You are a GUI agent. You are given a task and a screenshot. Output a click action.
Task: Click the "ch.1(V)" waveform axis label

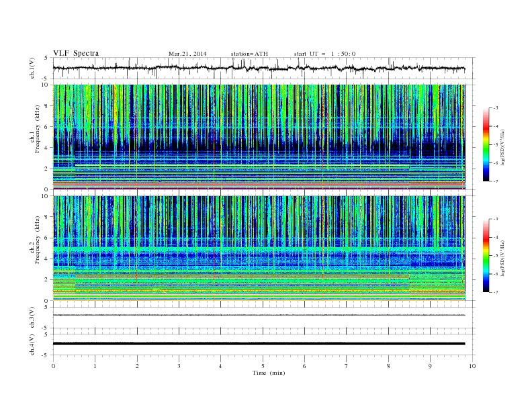32,68
